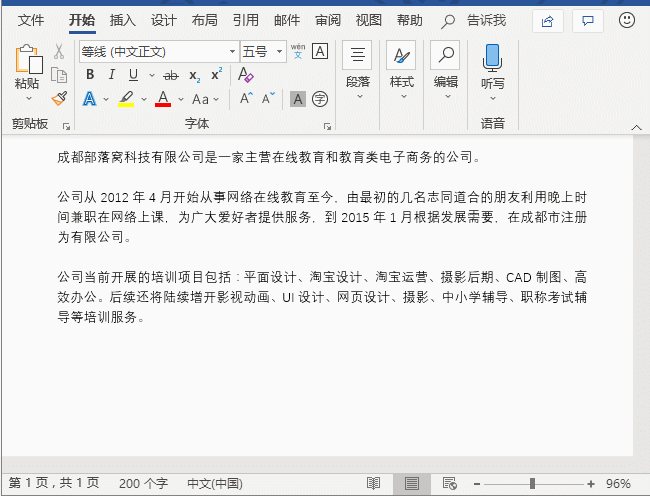Click the Dictate microphone icon
The height and width of the screenshot is (496, 650).
click(x=492, y=56)
